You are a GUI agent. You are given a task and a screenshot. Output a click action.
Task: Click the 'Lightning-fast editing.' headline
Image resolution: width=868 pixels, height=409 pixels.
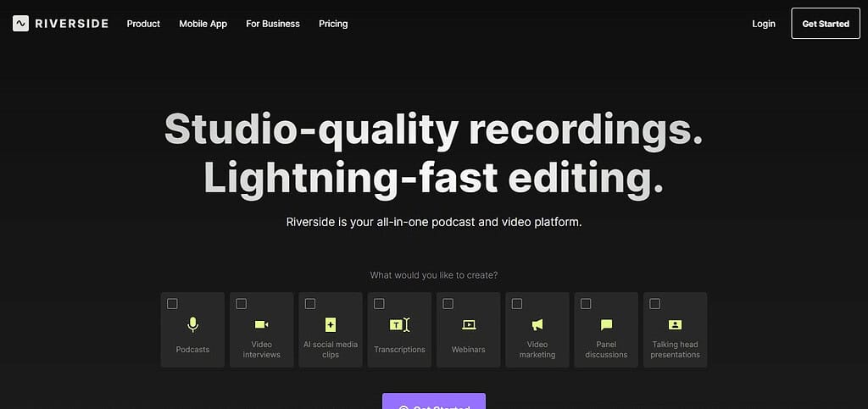pos(434,179)
